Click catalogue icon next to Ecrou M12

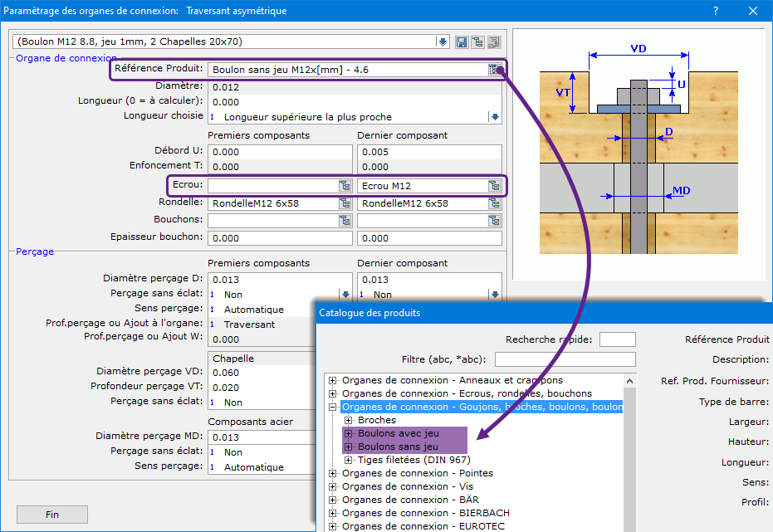click(495, 186)
